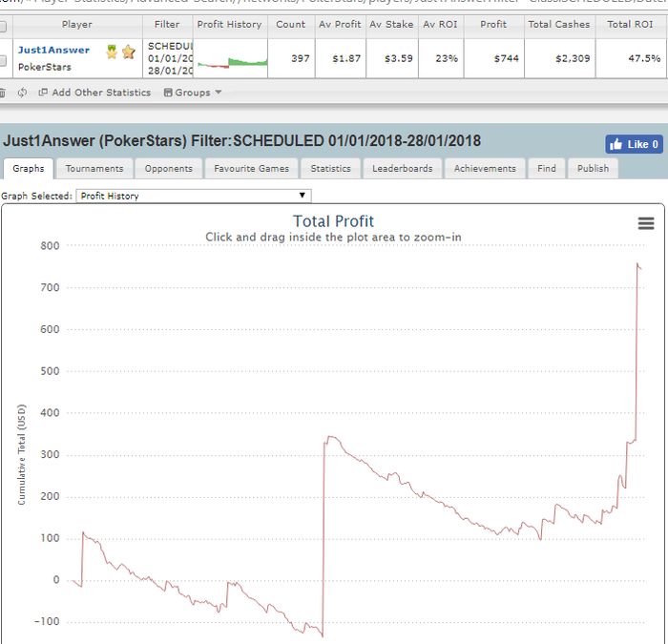Tick the Just1Answer row checkbox
This screenshot has height=644, width=668.
tap(3, 60)
